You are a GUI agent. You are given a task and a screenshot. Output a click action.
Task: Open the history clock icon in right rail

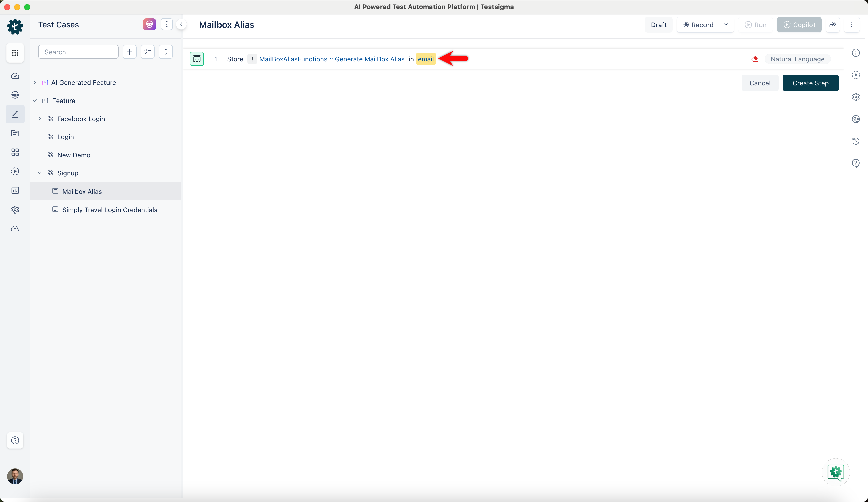point(856,141)
